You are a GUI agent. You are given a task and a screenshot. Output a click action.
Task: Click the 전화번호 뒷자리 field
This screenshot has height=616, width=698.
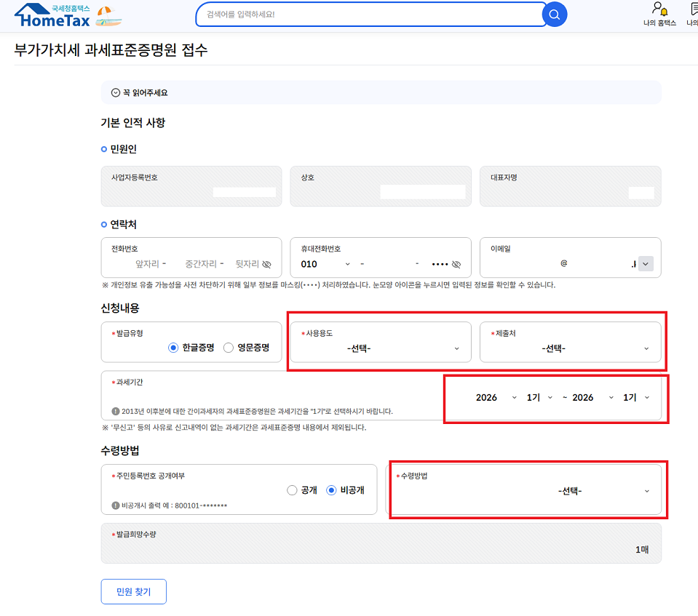247,264
